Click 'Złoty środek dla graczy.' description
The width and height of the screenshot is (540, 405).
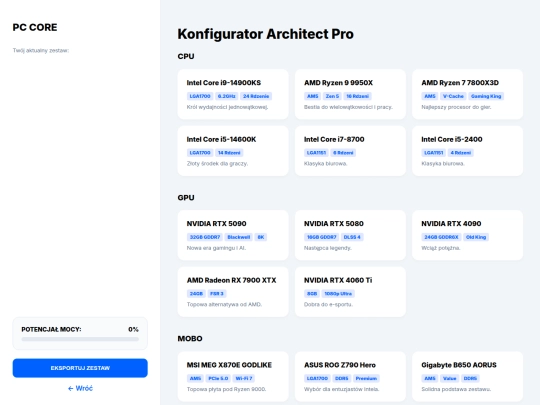(217, 164)
